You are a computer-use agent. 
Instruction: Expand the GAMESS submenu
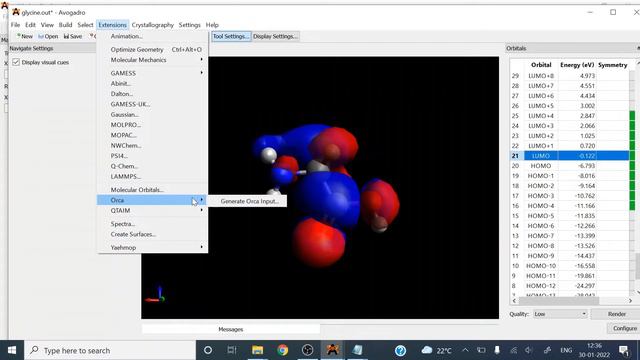(x=152, y=73)
